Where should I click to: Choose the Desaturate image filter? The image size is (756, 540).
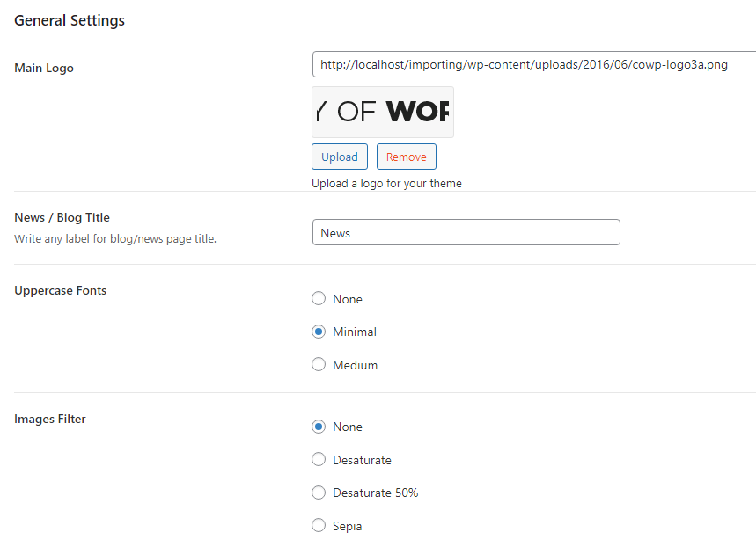tap(319, 460)
